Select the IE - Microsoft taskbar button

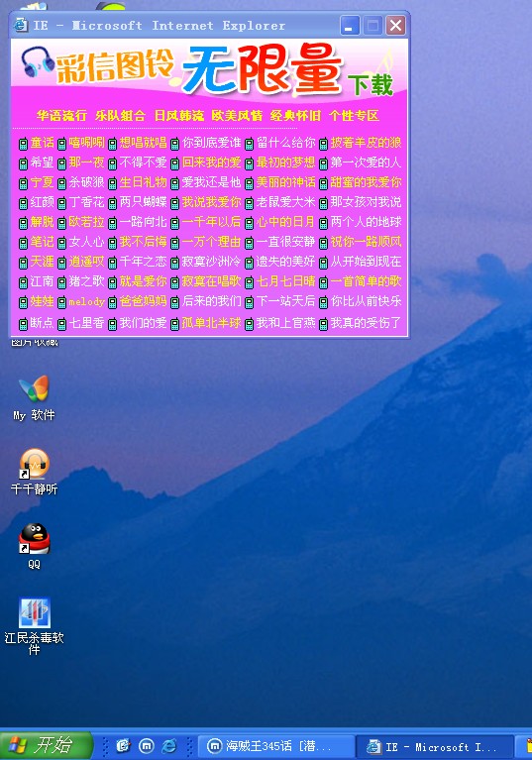[x=435, y=746]
